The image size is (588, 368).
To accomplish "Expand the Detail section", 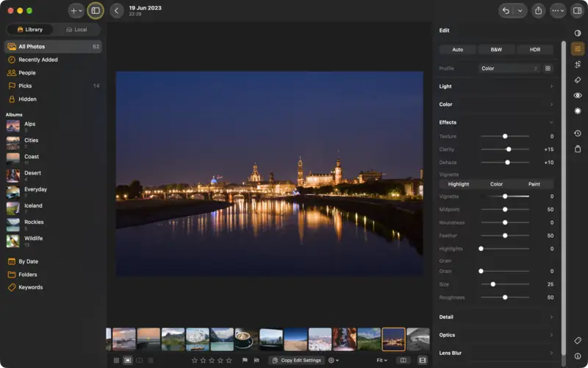I will 496,317.
